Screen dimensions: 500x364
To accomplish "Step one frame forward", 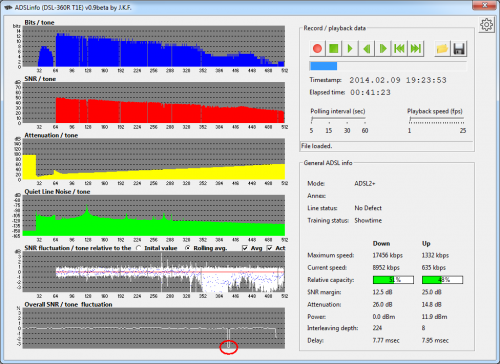I will [383, 49].
